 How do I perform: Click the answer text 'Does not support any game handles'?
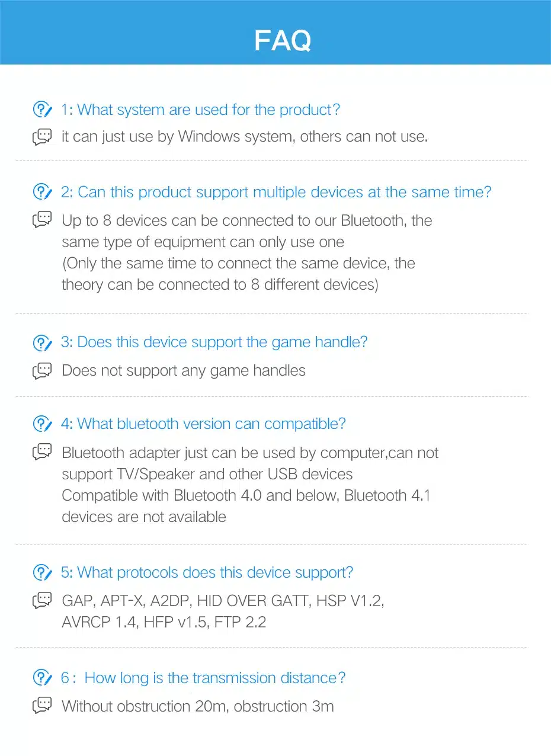click(184, 371)
